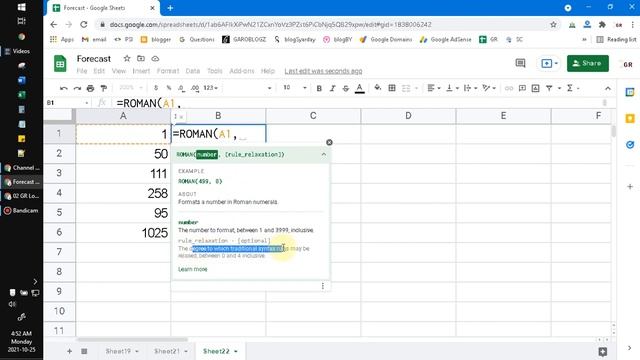View cloud save status icon
Screen dimensions: 640x360
pyautogui.click(x=155, y=58)
